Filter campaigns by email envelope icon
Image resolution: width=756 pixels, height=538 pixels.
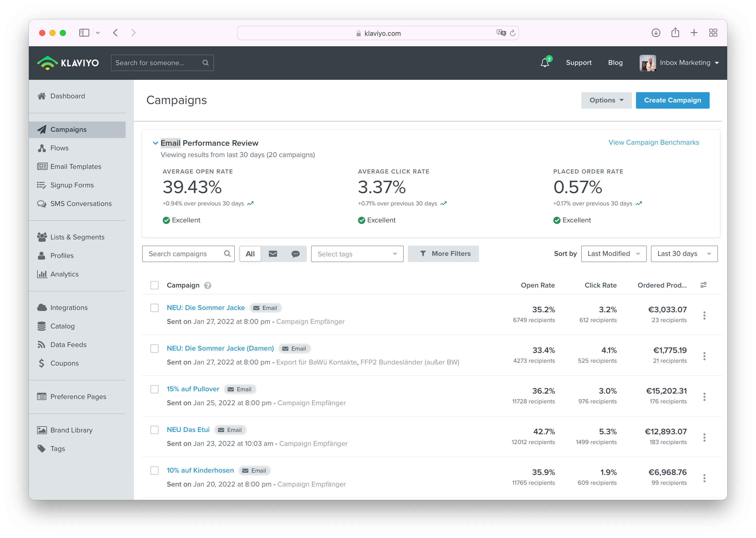[x=273, y=254]
